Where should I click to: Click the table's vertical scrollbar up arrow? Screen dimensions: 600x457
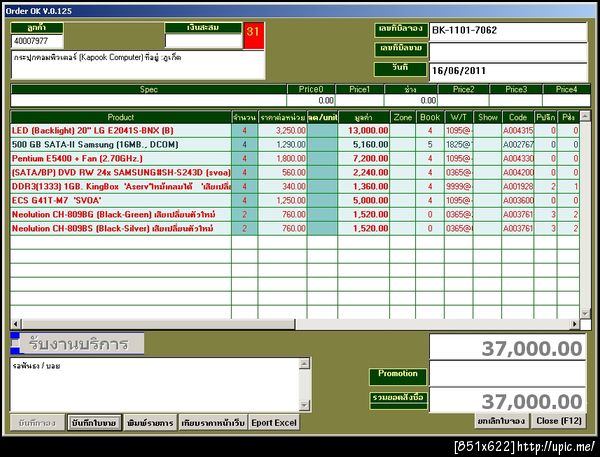[585, 116]
